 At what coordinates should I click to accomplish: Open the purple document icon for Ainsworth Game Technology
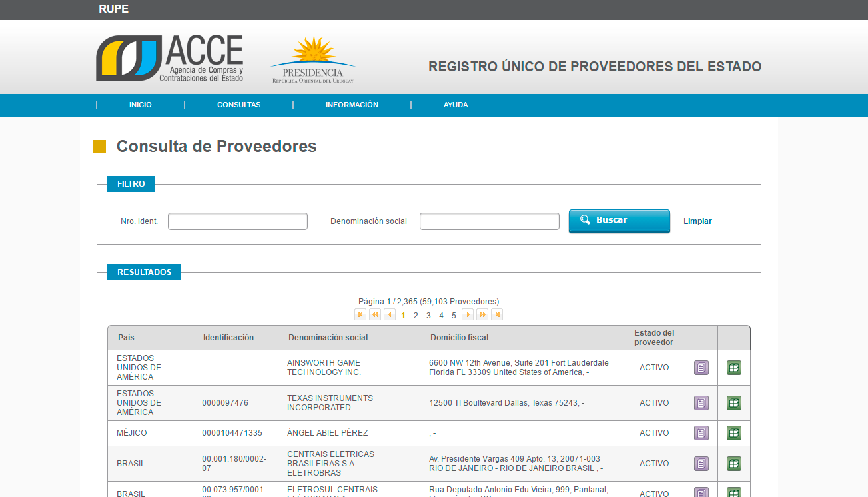(x=701, y=368)
